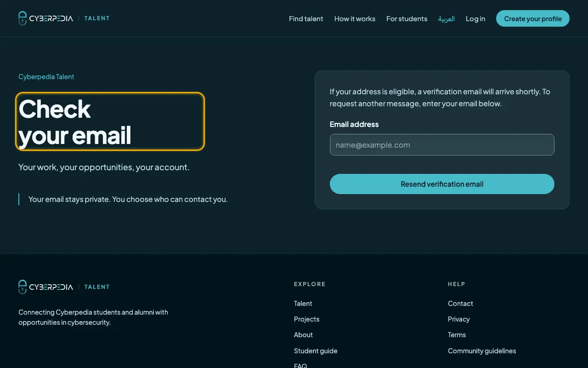Image resolution: width=588 pixels, height=368 pixels.
Task: Open the Terms footer link
Action: (x=457, y=335)
